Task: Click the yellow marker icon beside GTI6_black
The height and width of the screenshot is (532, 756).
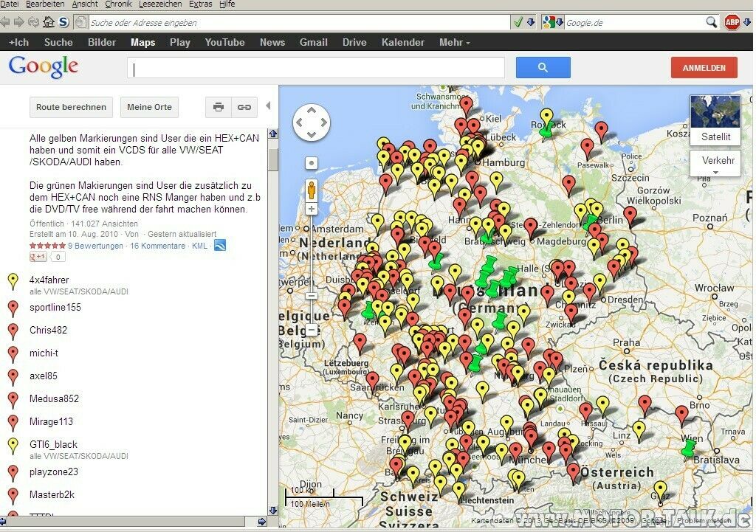Action: pos(13,446)
